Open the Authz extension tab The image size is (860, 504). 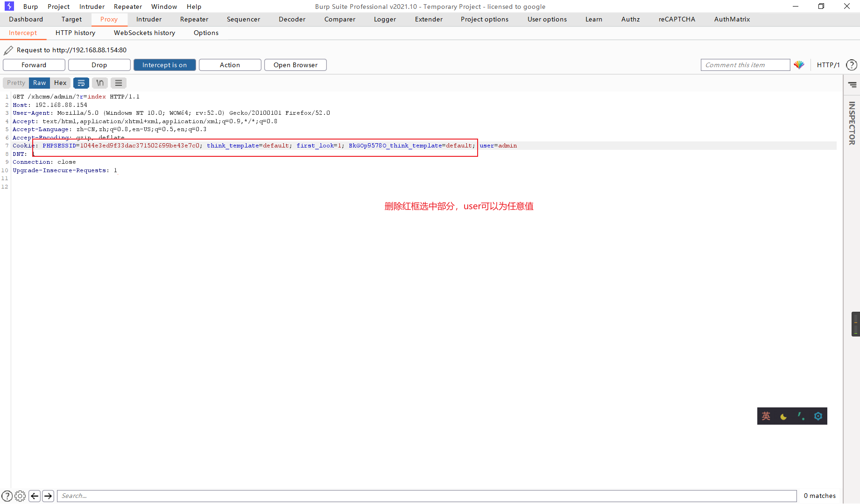631,19
